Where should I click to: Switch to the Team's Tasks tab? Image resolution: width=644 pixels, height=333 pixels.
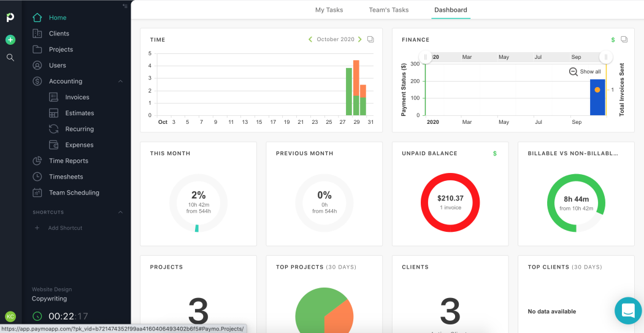[x=388, y=10]
